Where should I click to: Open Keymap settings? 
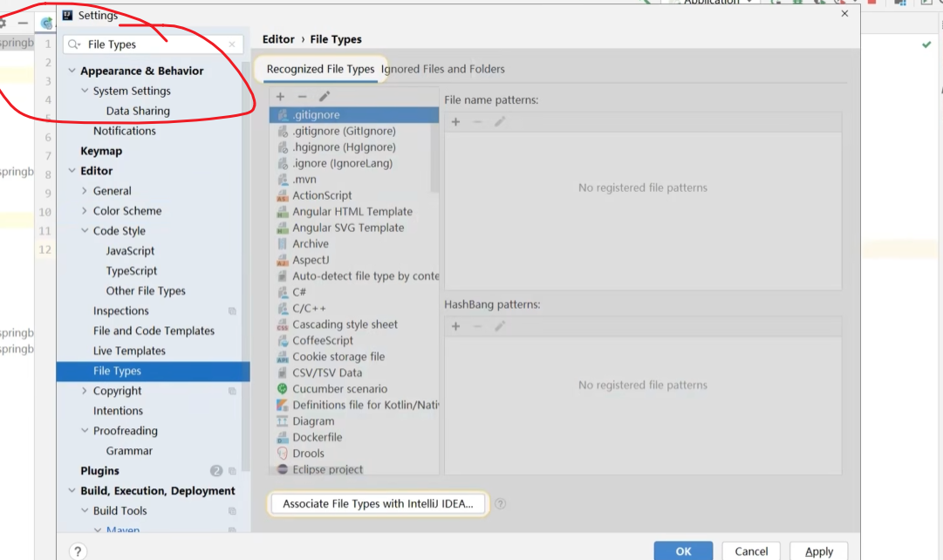(x=101, y=151)
